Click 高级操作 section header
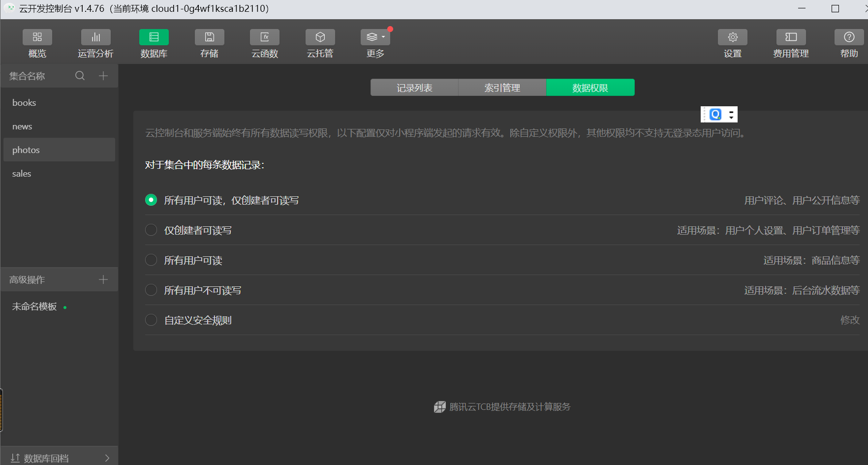The height and width of the screenshot is (465, 868). [27, 280]
